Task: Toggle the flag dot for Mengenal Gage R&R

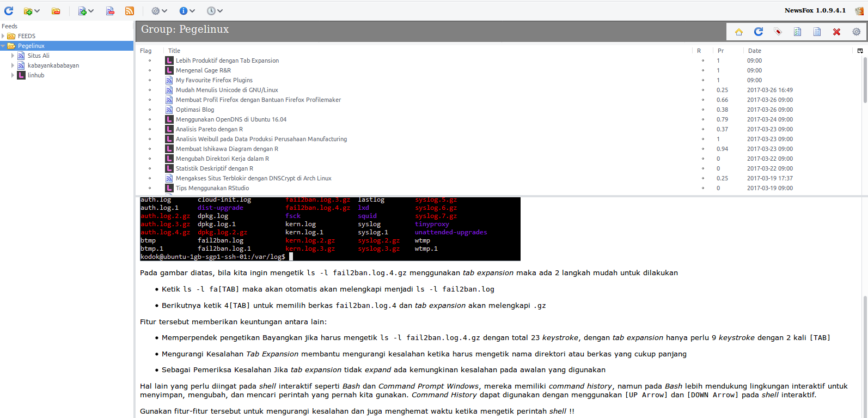Action: [150, 70]
